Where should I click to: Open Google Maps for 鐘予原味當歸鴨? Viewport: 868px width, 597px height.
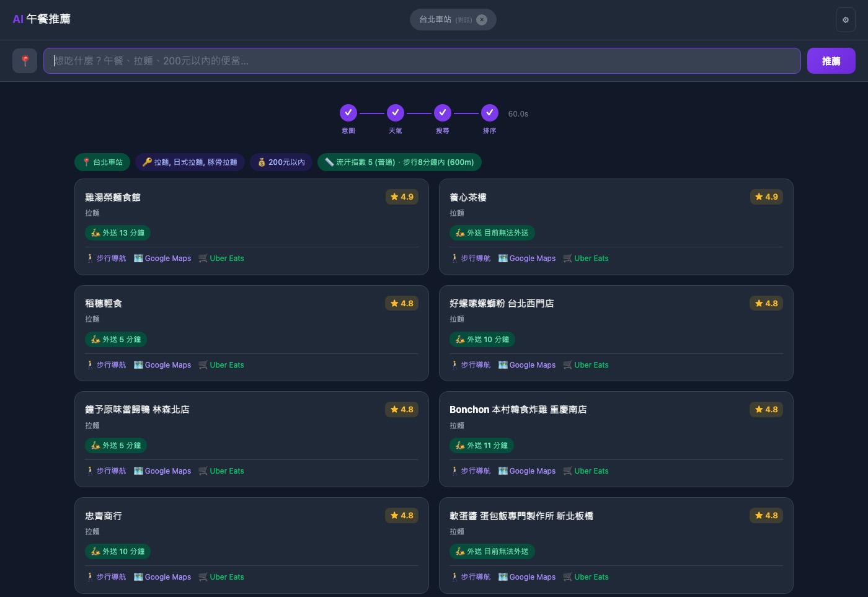[x=162, y=471]
